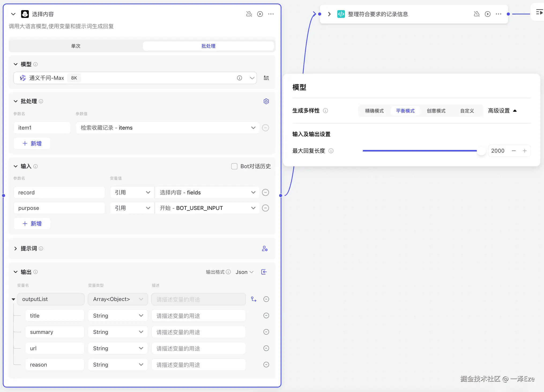
Task: Enable the Bot对话历史 checkbox
Action: coord(234,166)
